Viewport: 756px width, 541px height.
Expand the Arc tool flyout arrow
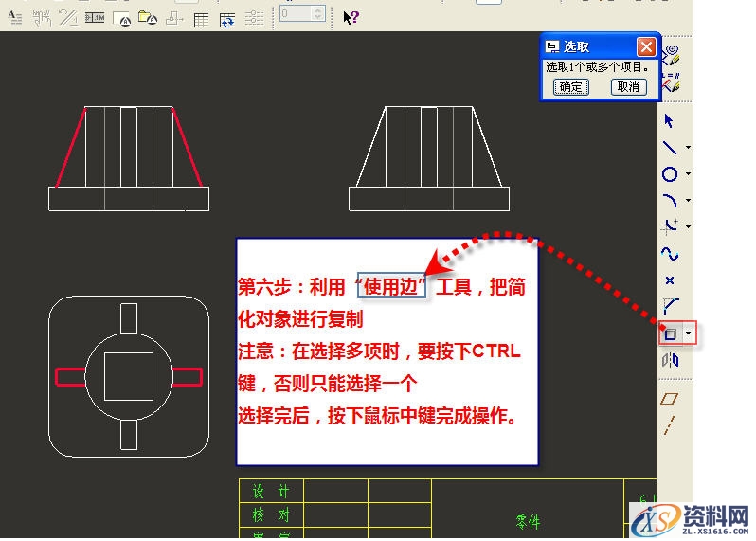[688, 200]
